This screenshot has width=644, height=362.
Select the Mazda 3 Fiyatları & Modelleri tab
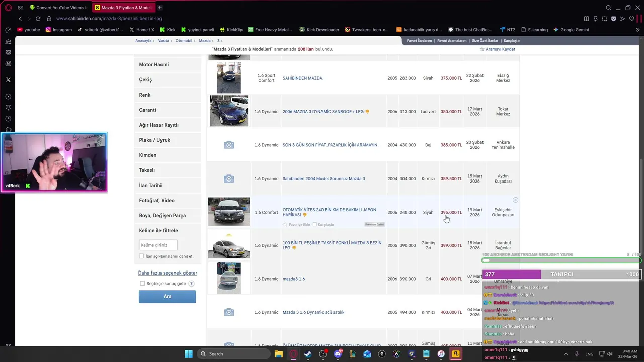pos(123,8)
